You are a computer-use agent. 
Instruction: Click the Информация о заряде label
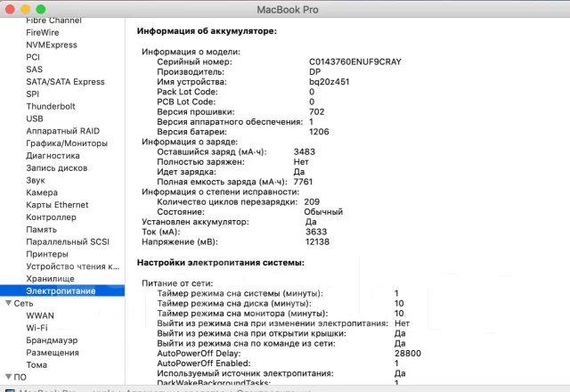coord(190,142)
